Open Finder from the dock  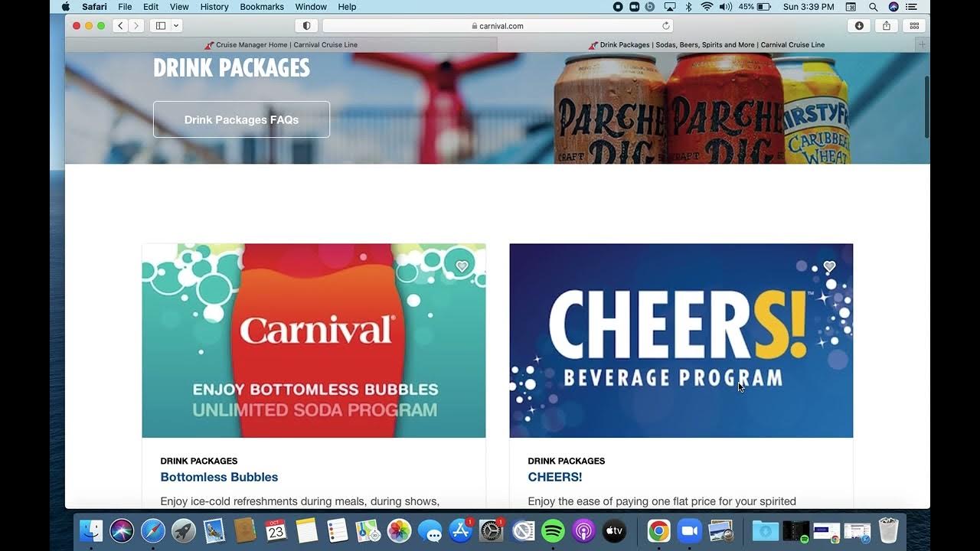click(x=91, y=530)
